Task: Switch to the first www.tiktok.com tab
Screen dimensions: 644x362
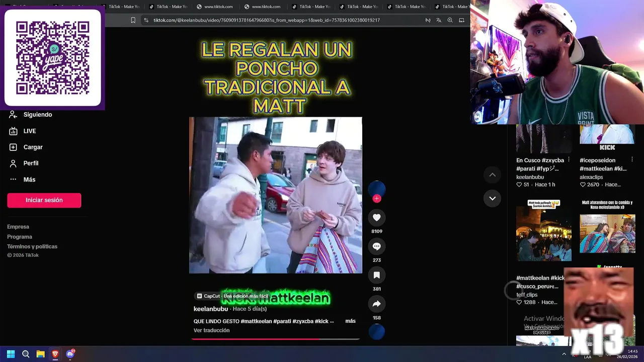Action: point(215,7)
